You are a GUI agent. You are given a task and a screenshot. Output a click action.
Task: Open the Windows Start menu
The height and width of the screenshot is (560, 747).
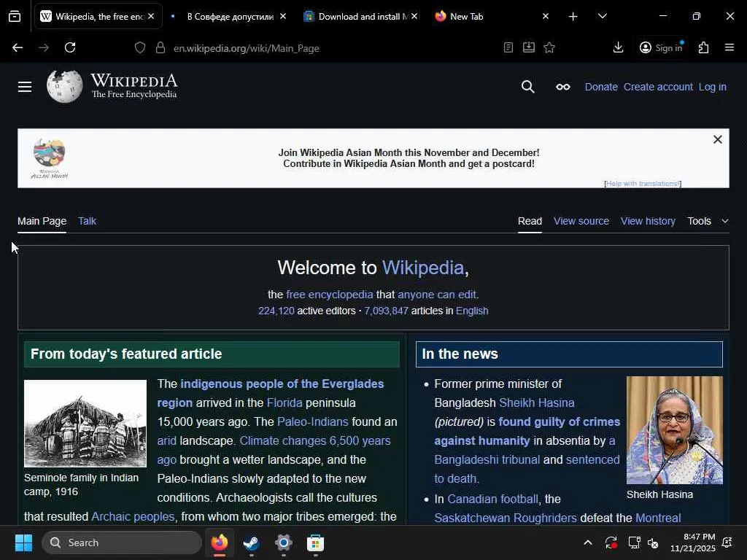tap(24, 542)
